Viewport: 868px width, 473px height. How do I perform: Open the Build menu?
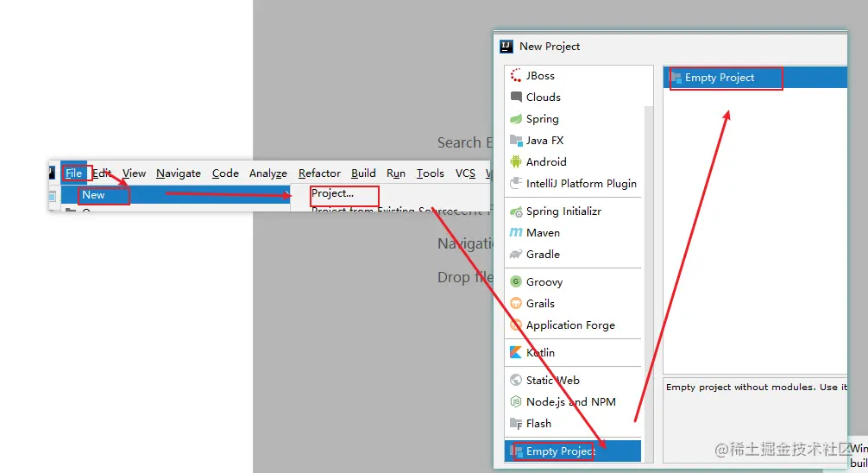pyautogui.click(x=363, y=173)
